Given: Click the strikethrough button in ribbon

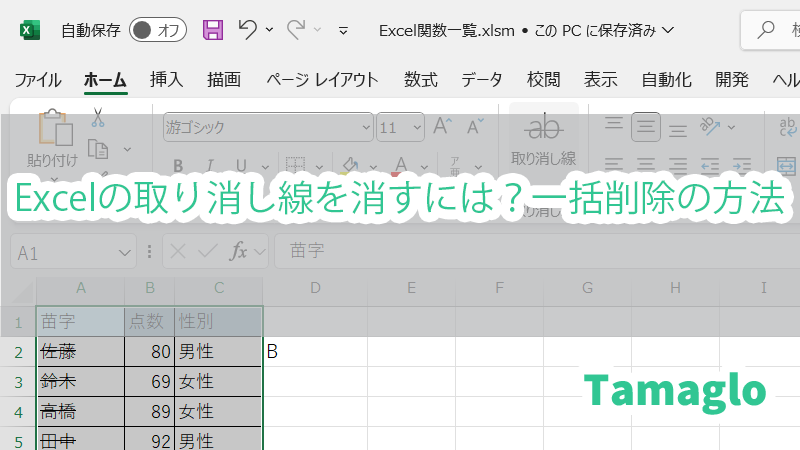Looking at the screenshot, I should 544,128.
